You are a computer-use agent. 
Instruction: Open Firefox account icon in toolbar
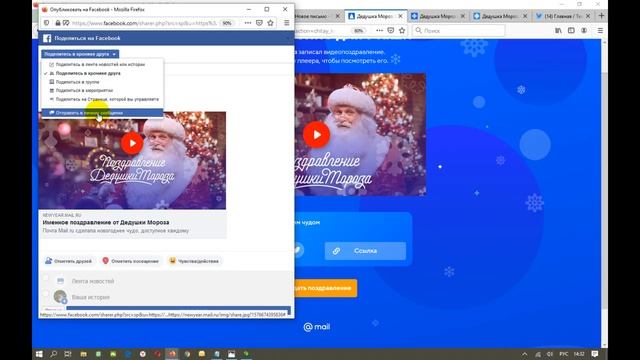(584, 31)
